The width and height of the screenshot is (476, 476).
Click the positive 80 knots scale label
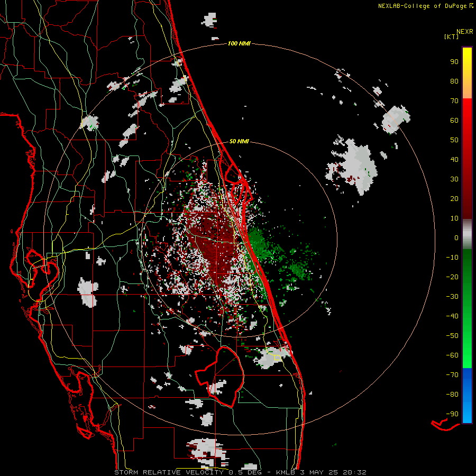[x=454, y=81]
